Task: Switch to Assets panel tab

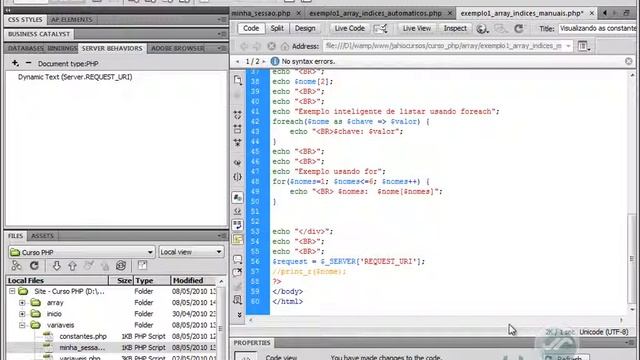Action: (42, 236)
